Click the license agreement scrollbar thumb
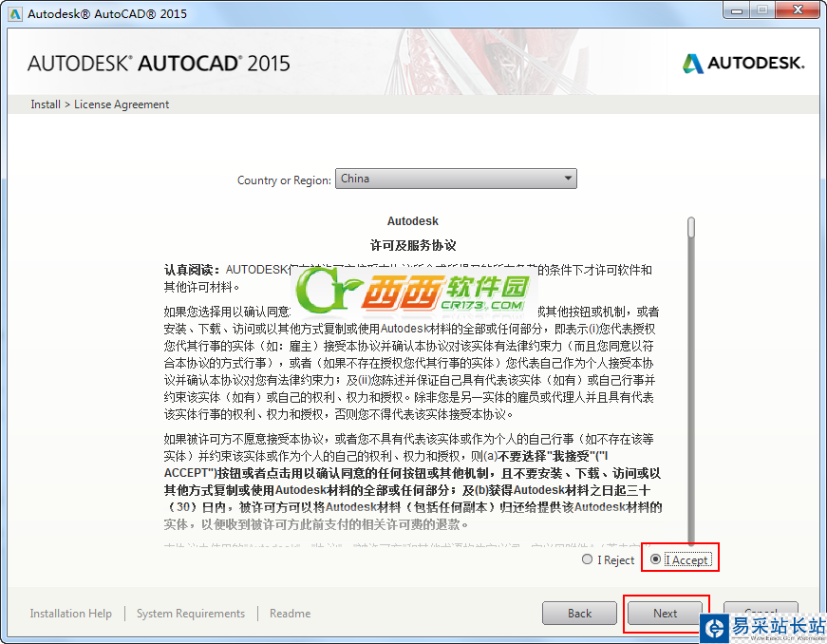Image resolution: width=827 pixels, height=644 pixels. 691,227
